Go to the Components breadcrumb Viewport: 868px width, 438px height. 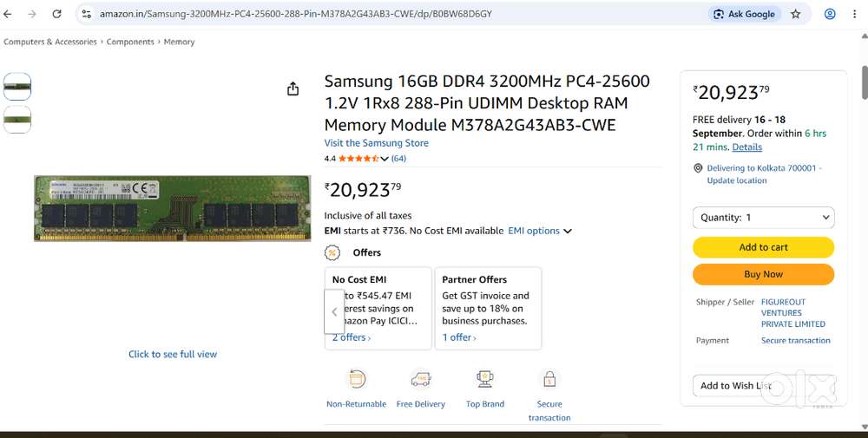[130, 42]
